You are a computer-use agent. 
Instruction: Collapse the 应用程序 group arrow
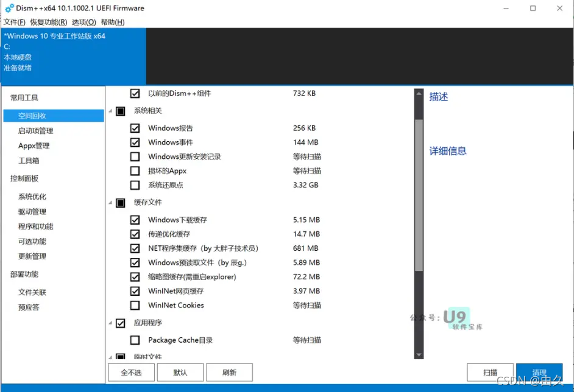pyautogui.click(x=110, y=323)
